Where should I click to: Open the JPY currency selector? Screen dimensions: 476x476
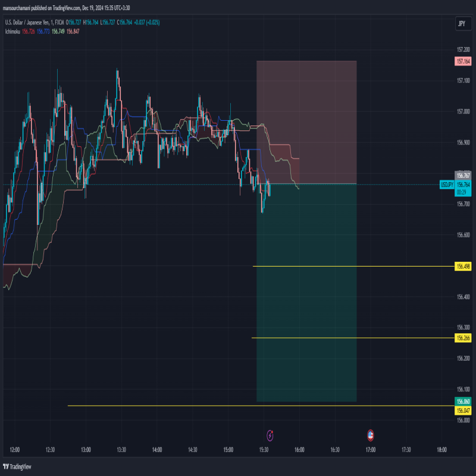click(x=461, y=23)
